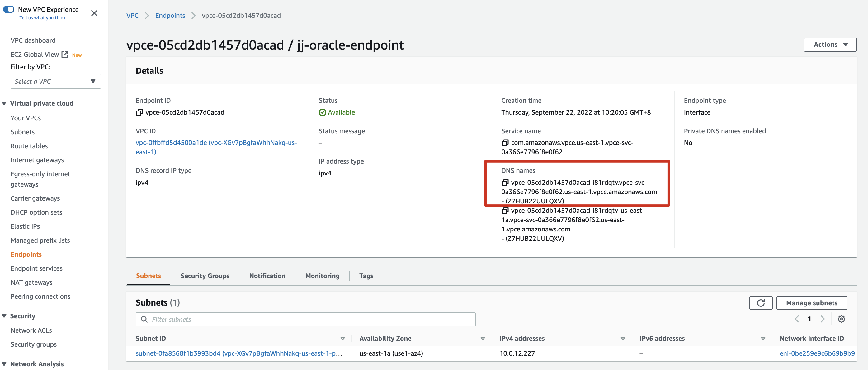Open EC2 Global View in sidebar

tap(35, 55)
